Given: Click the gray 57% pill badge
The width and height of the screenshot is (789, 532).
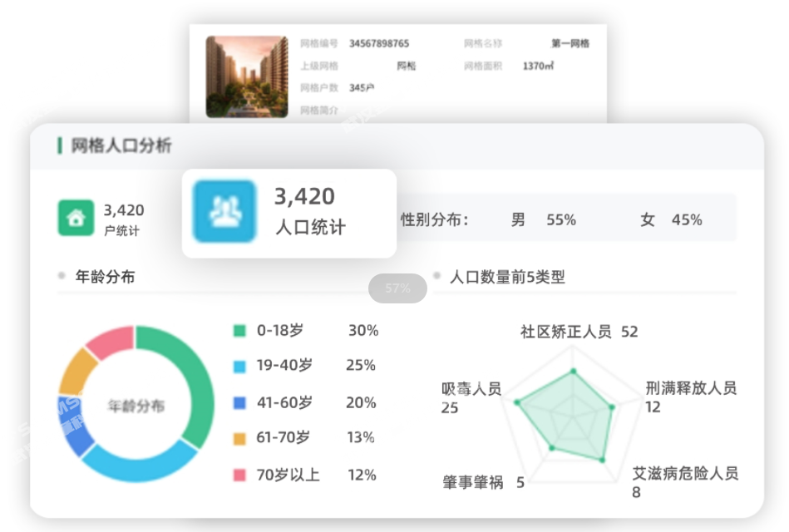Looking at the screenshot, I should [397, 288].
